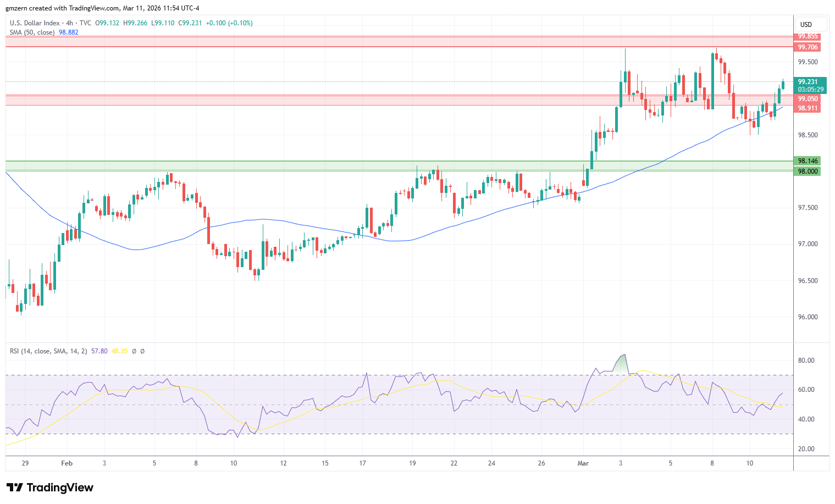This screenshot has width=835, height=504.
Task: Click the 22 date on the time axis
Action: (454, 463)
